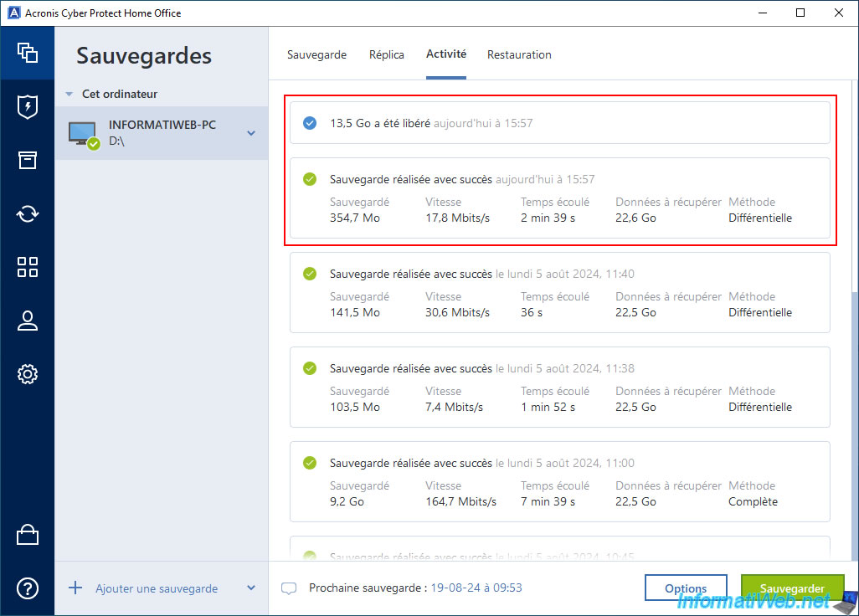This screenshot has height=616, width=859.
Task: Click green checkmark of today 15:57 backup
Action: point(310,179)
